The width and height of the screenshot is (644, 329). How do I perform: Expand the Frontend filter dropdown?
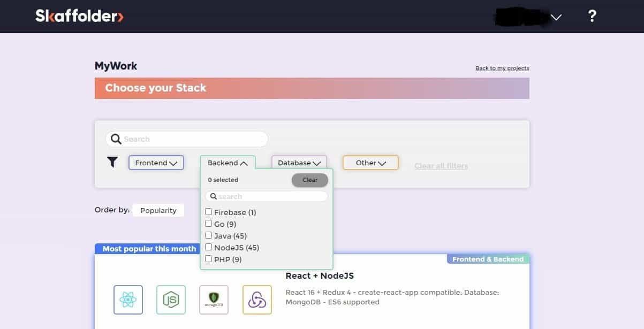pyautogui.click(x=156, y=163)
